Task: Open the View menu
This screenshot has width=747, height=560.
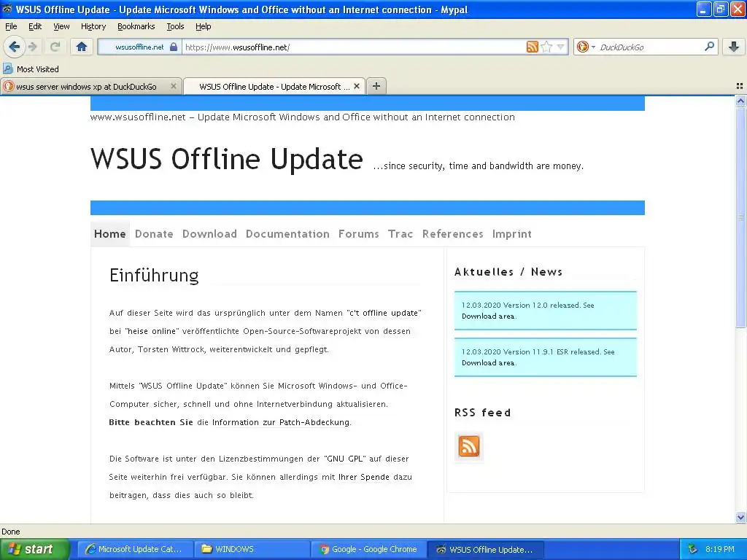Action: (61, 26)
